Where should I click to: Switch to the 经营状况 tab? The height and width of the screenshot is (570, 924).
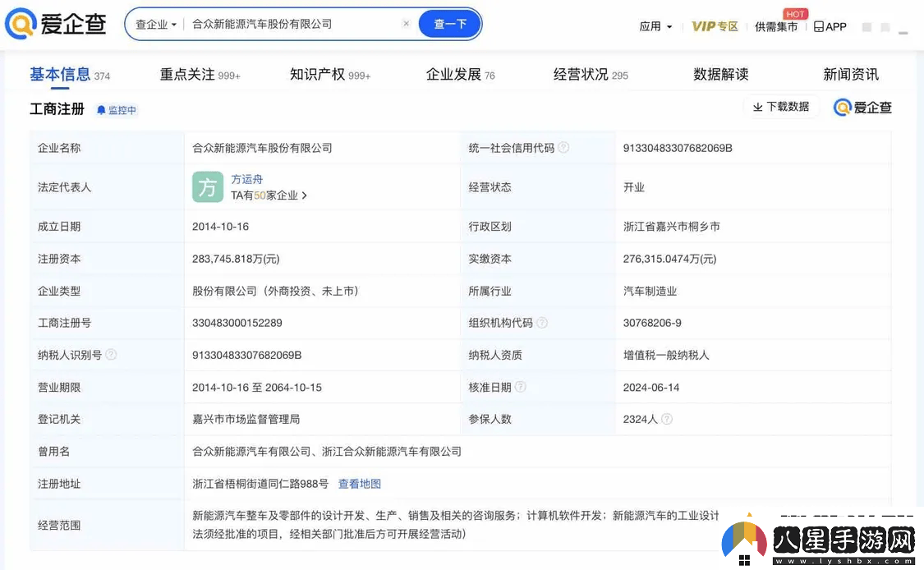tap(582, 74)
